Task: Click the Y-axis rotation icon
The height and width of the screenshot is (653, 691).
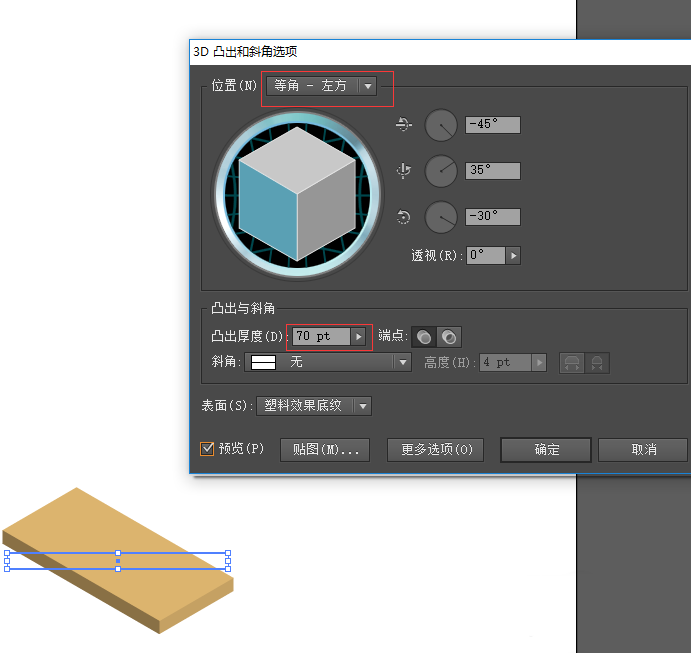Action: (x=404, y=171)
